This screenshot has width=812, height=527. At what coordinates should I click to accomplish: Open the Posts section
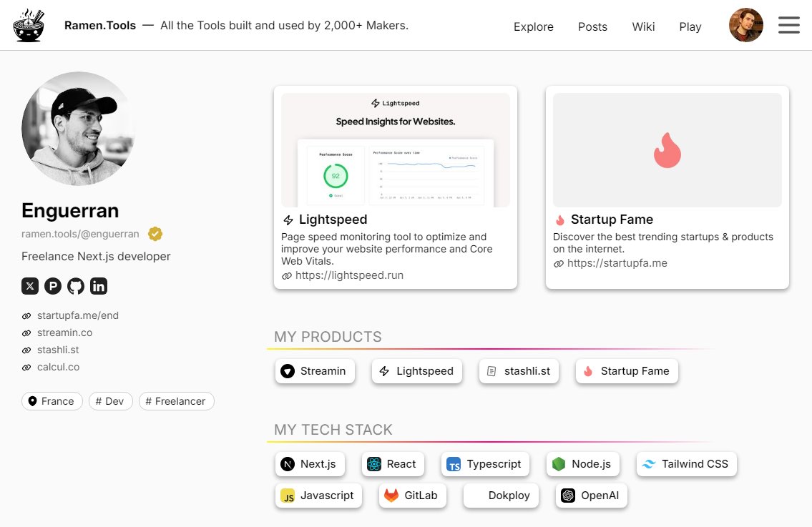tap(592, 26)
